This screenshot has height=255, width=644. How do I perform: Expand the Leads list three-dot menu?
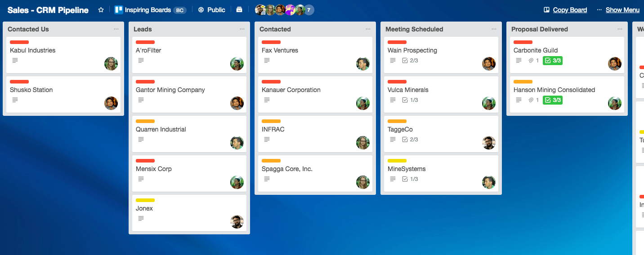242,29
